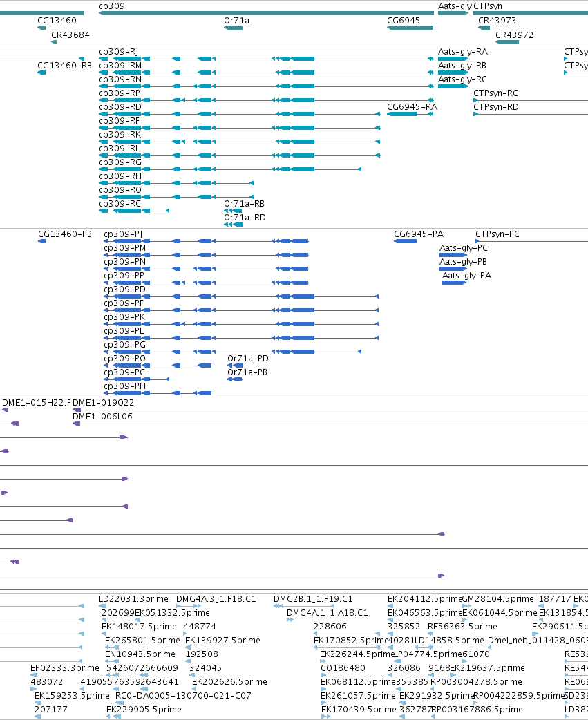Click the EP02333.3prime EST label
Image resolution: width=588 pixels, height=720 pixels.
[65, 667]
